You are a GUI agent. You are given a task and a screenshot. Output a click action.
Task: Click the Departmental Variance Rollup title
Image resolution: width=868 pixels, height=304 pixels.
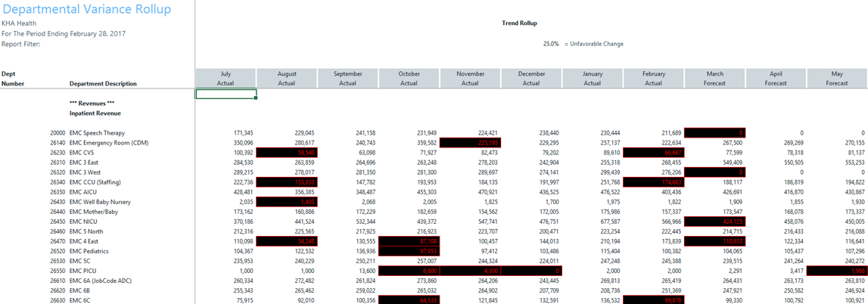pos(86,10)
